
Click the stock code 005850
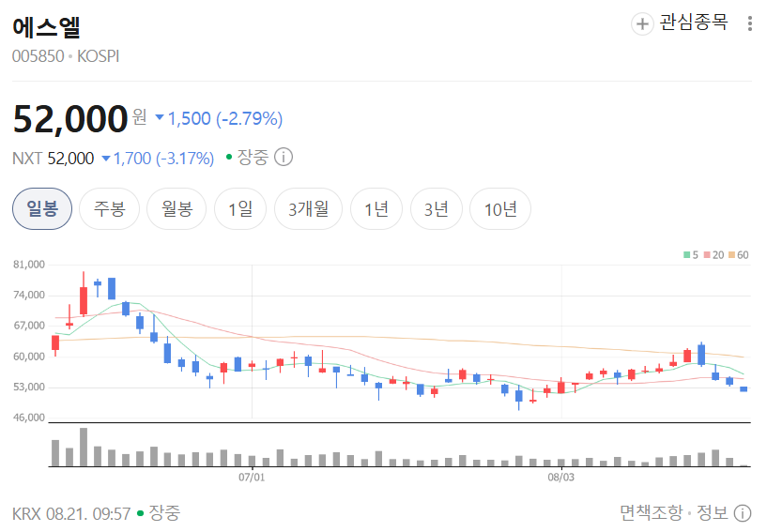pos(38,56)
